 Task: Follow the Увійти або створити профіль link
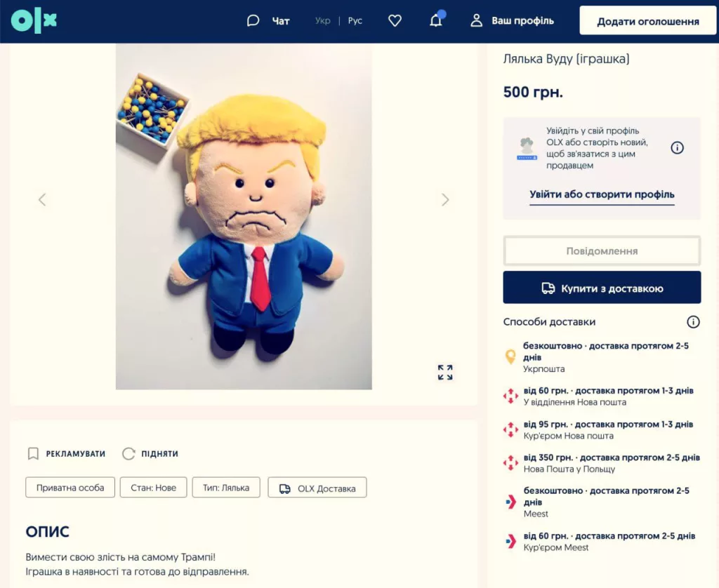point(601,194)
